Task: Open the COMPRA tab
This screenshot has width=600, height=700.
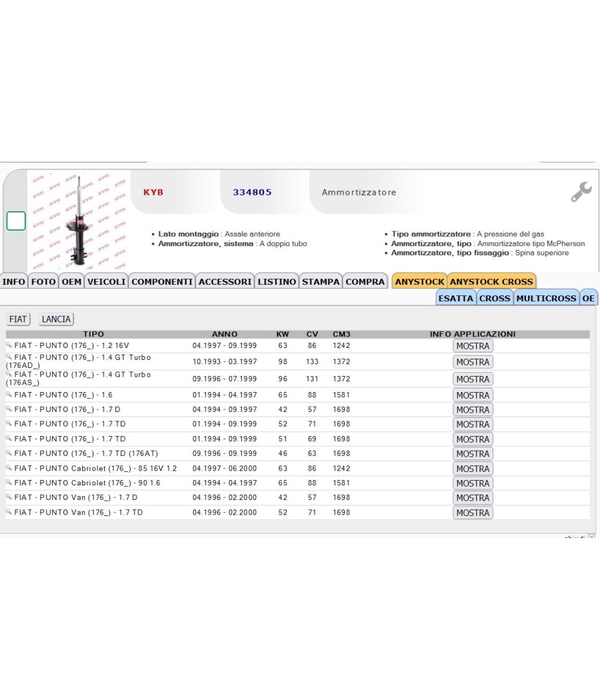Action: [365, 281]
